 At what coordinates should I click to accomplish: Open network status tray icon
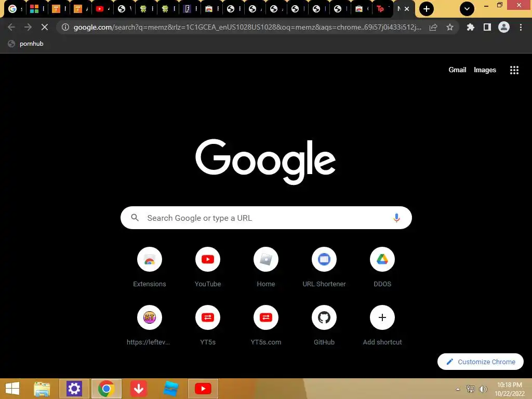(x=471, y=389)
